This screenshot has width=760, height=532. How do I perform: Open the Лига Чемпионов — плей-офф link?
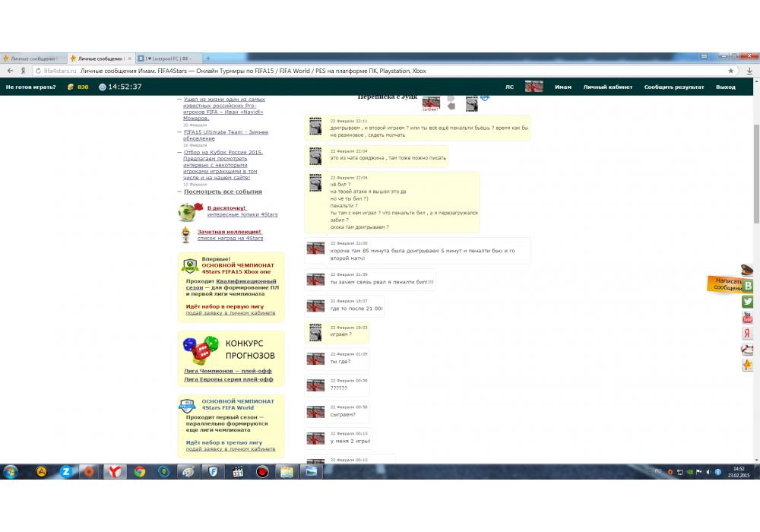point(221,371)
